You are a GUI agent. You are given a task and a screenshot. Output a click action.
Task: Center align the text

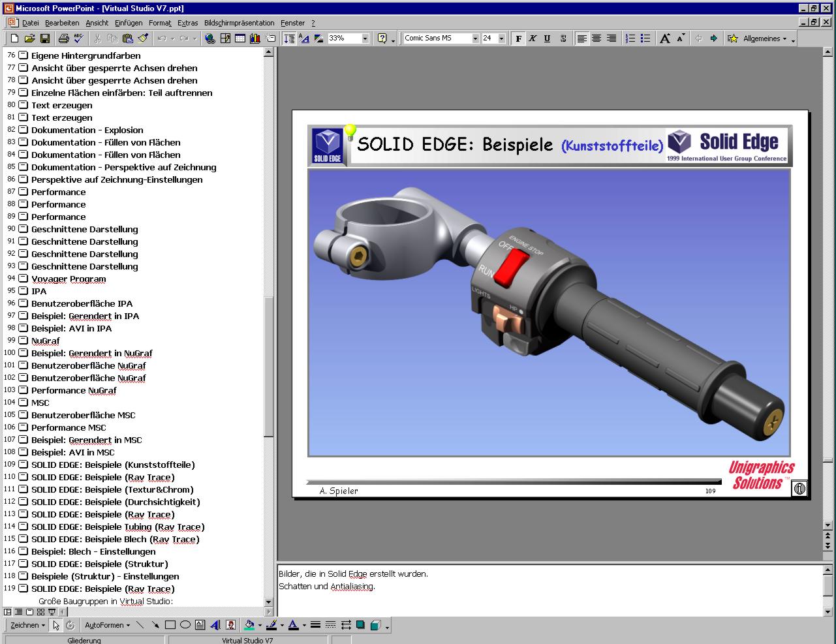click(x=596, y=38)
